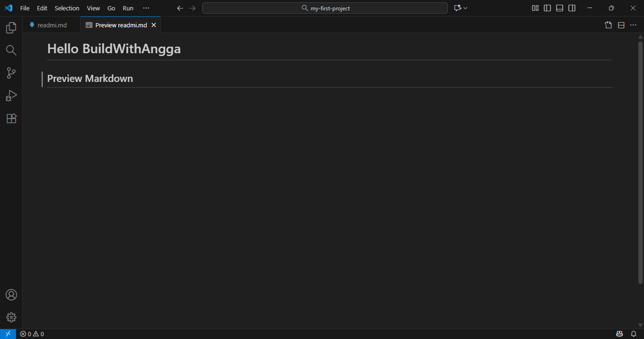Screen dimensions: 644x339
Task: Open the my-first-project search box
Action: (x=324, y=8)
